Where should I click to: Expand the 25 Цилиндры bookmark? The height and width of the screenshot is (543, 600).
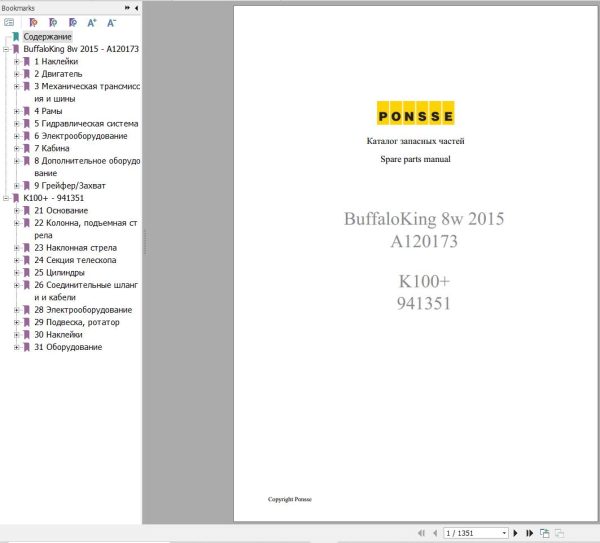[16, 272]
